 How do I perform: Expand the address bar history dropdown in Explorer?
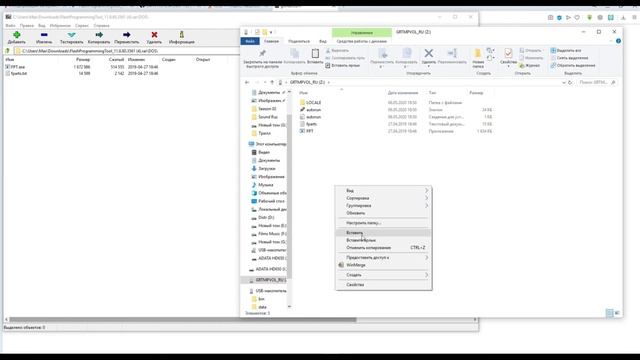click(x=564, y=82)
